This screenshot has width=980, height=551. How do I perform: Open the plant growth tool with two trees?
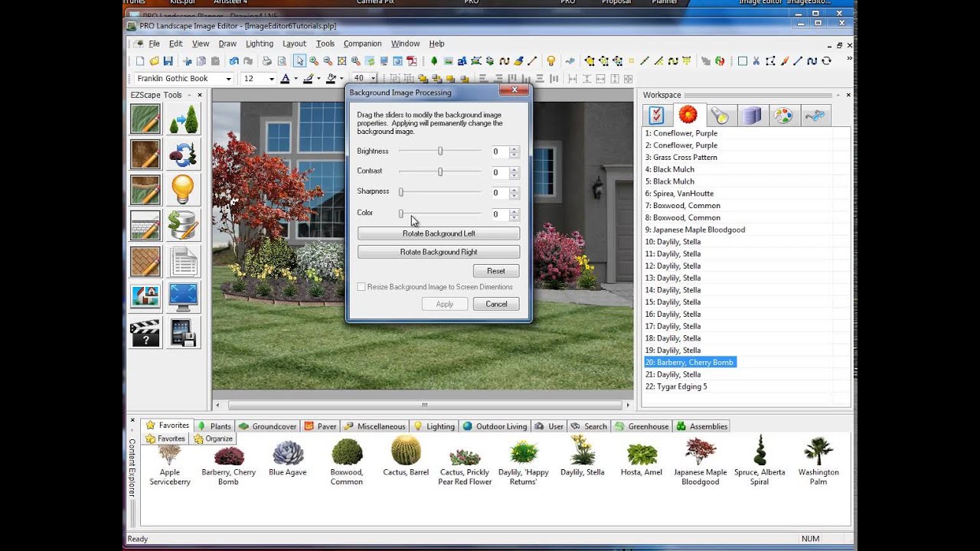coord(184,119)
